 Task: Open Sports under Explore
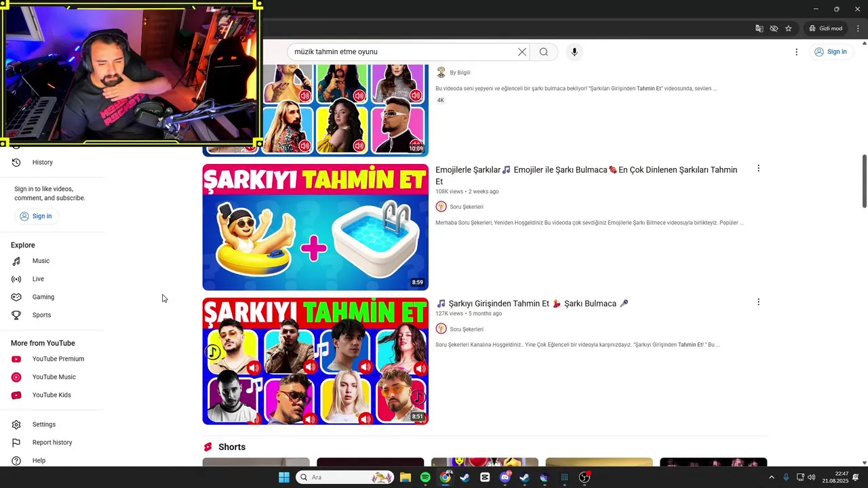(41, 315)
